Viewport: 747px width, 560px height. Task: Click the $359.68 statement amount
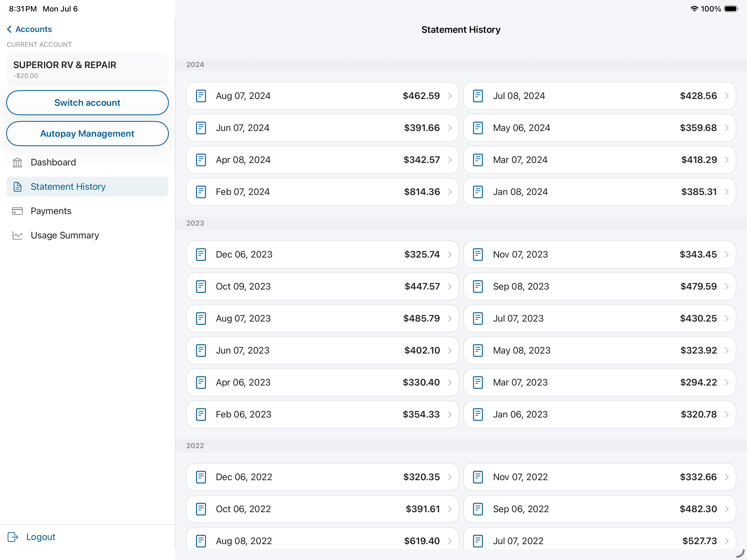698,128
